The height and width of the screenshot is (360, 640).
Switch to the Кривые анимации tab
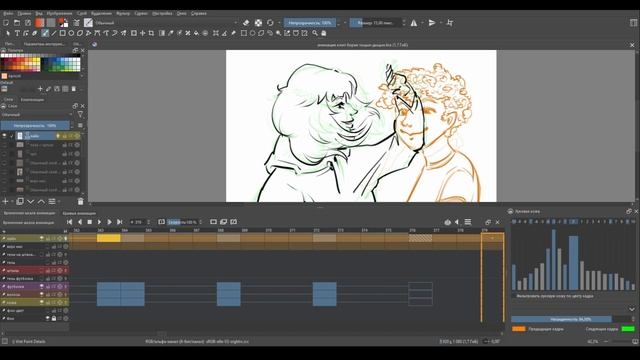click(79, 213)
